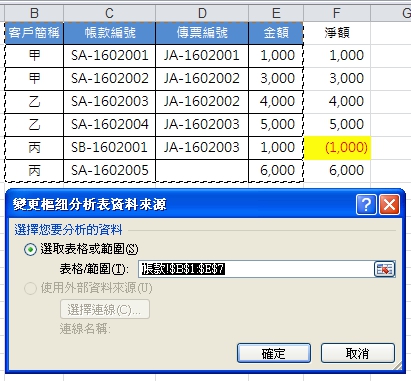411x381 pixels.
Task: Select cell SA-1602005
Action: click(109, 171)
